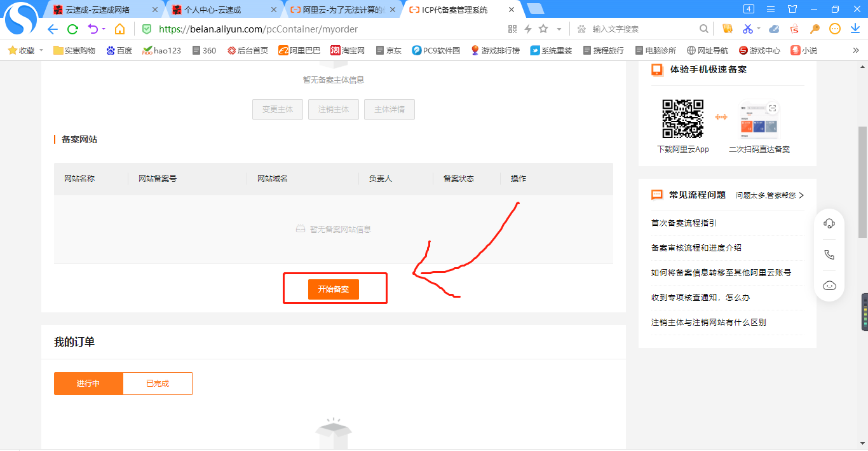Screen dimensions: 868x451
Task: Click the phone support floating icon
Action: point(829,254)
